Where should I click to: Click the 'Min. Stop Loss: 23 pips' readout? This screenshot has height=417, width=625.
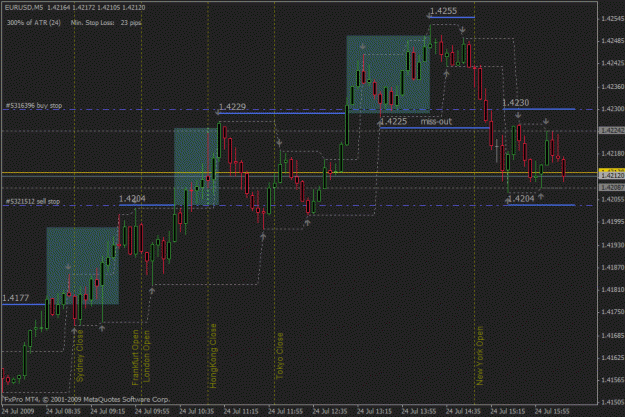click(106, 23)
